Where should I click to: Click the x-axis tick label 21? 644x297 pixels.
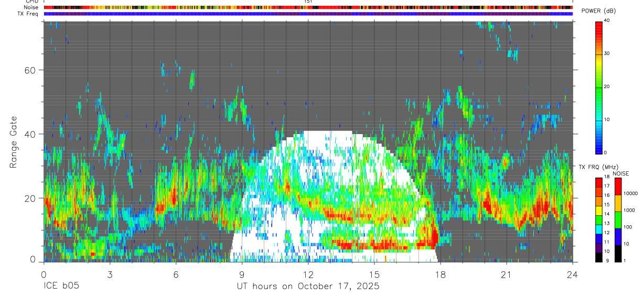(x=506, y=274)
